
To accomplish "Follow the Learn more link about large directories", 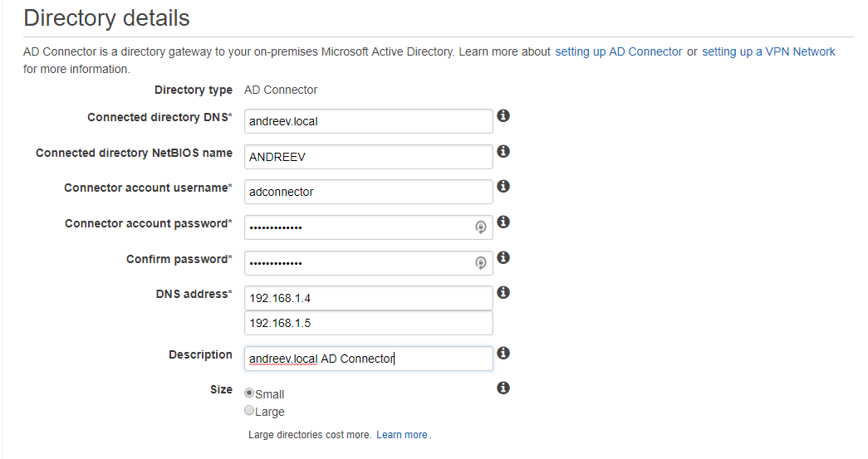I will tap(402, 435).
